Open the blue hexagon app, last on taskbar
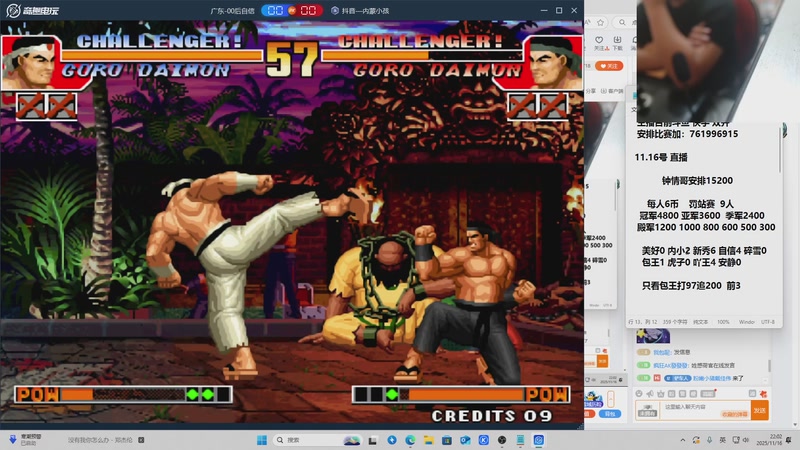 click(538, 440)
